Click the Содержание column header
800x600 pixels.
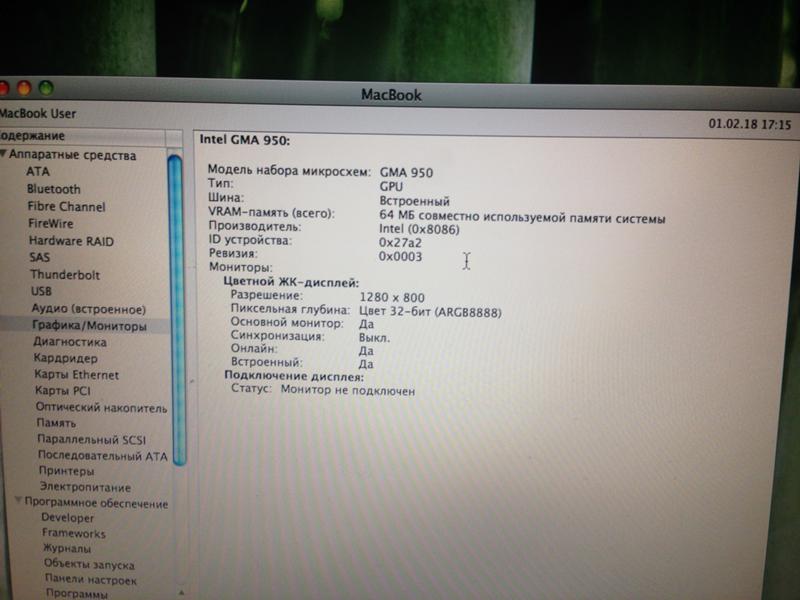[x=82, y=136]
